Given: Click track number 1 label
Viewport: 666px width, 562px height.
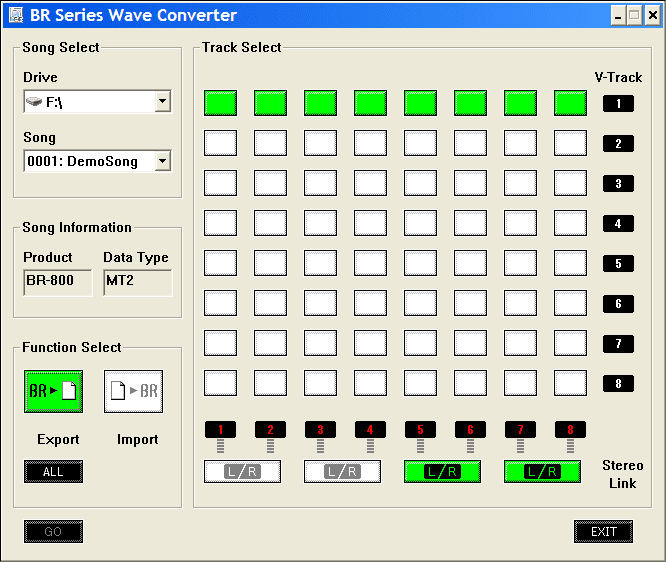Looking at the screenshot, I should (x=220, y=429).
